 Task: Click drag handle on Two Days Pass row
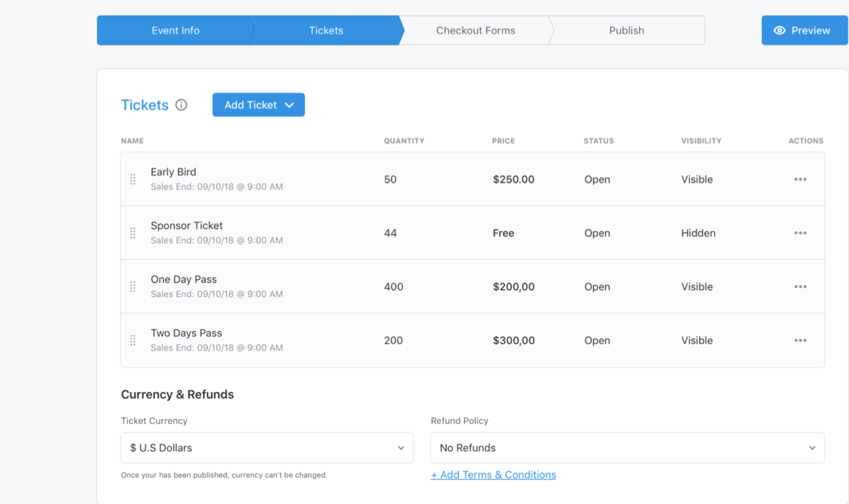(133, 340)
